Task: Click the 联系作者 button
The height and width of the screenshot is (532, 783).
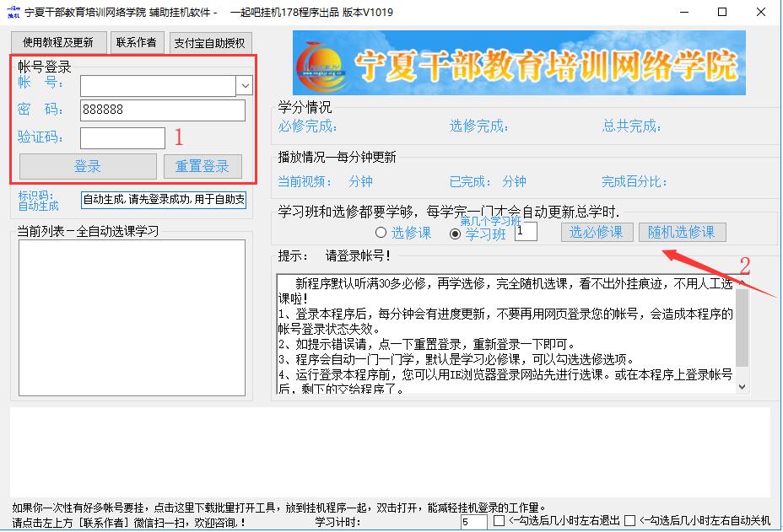Action: coord(137,43)
